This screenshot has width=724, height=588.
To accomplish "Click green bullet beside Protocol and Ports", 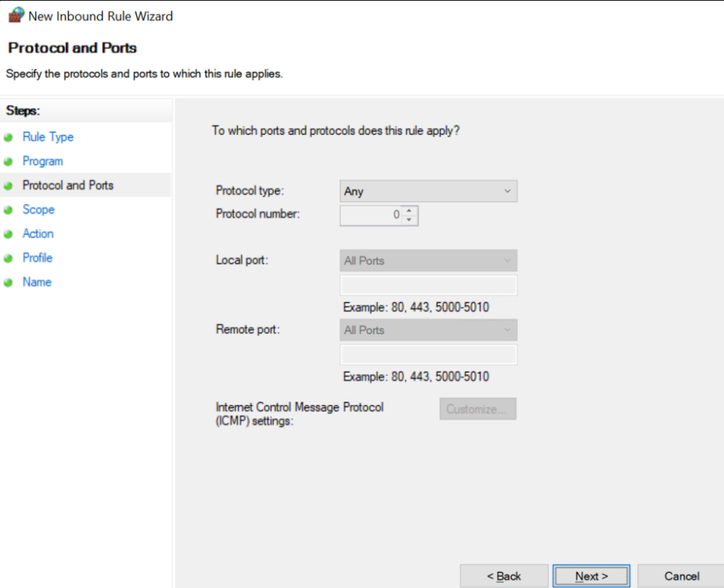I will coord(8,186).
